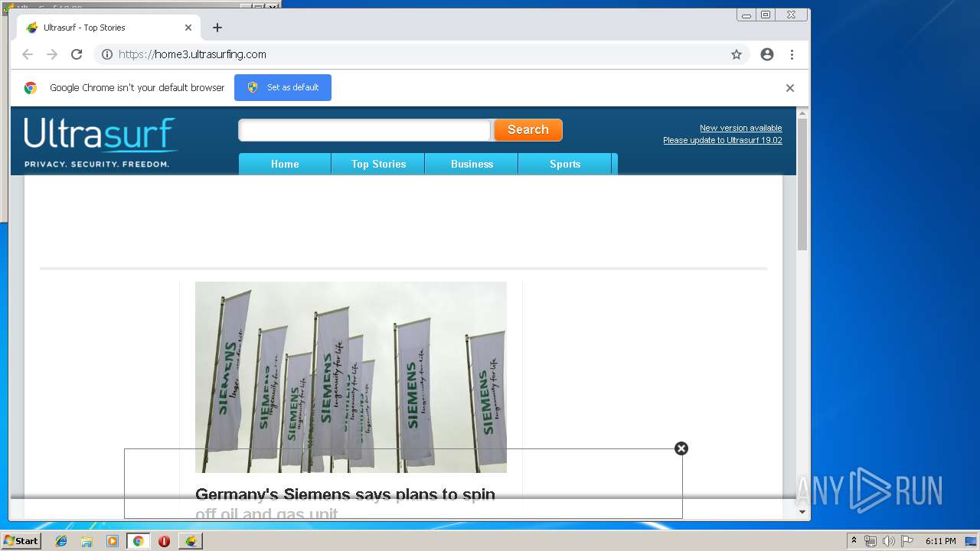This screenshot has width=980, height=551.
Task: Bookmark this page with the star
Action: tap(737, 54)
